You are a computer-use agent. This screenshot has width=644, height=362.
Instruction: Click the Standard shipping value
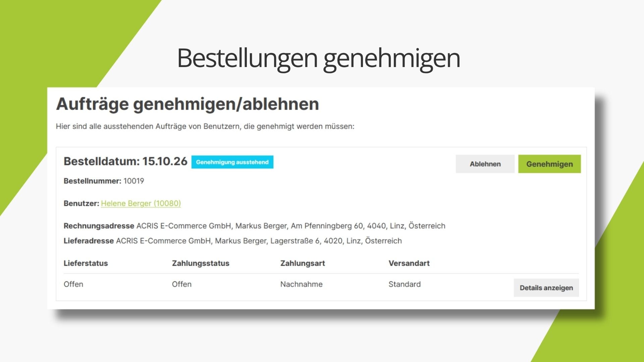click(x=405, y=284)
